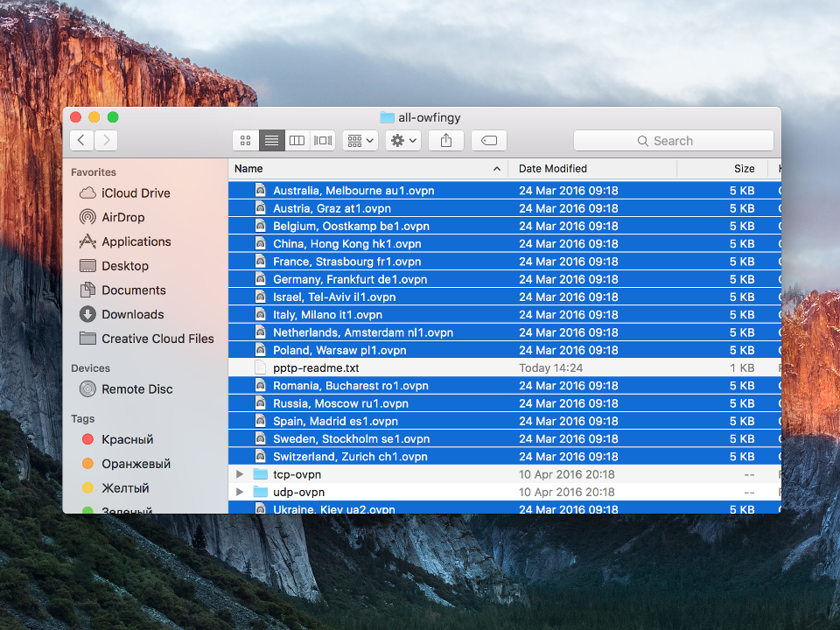Minimize the window with yellow button
This screenshot has height=630, width=840.
click(x=94, y=117)
